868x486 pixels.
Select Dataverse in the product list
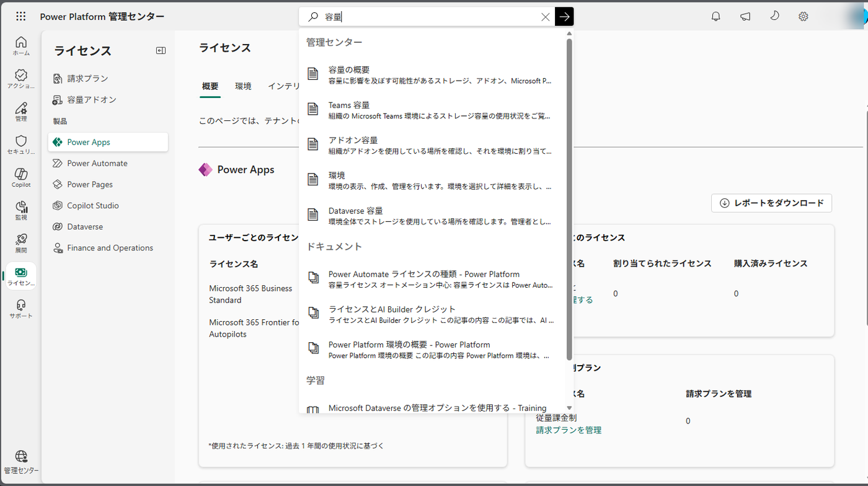[x=108, y=227]
